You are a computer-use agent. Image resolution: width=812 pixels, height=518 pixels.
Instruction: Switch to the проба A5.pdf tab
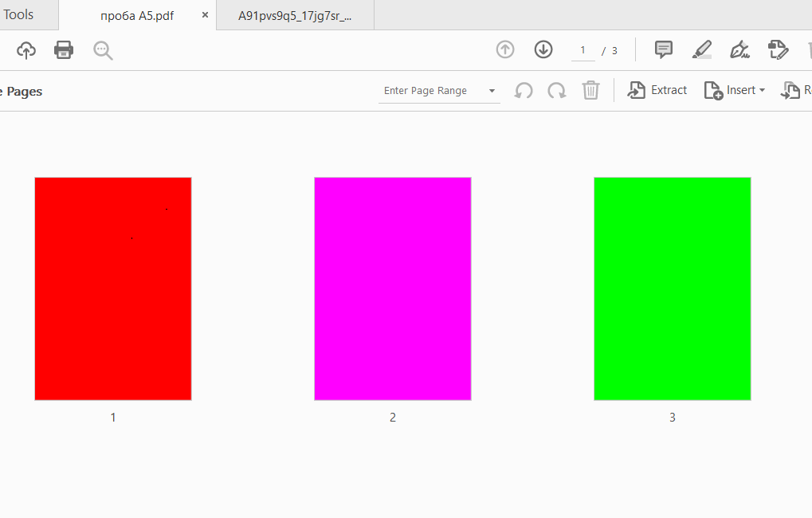click(137, 16)
